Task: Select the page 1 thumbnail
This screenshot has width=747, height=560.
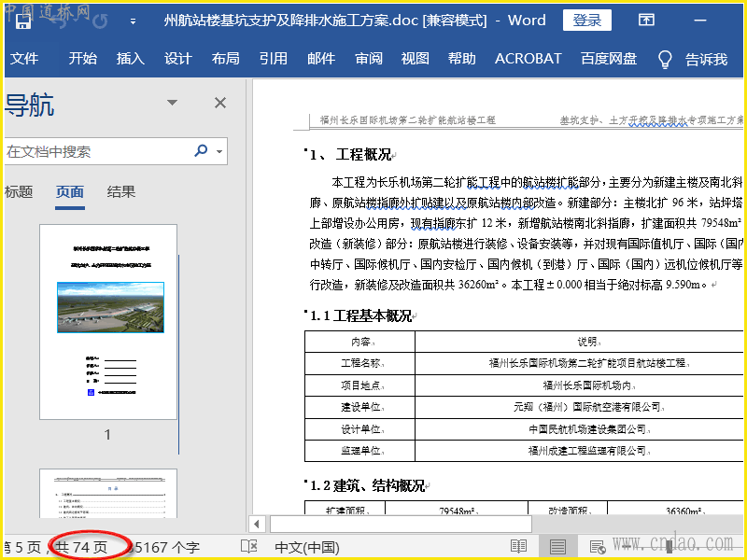Action: [107, 321]
